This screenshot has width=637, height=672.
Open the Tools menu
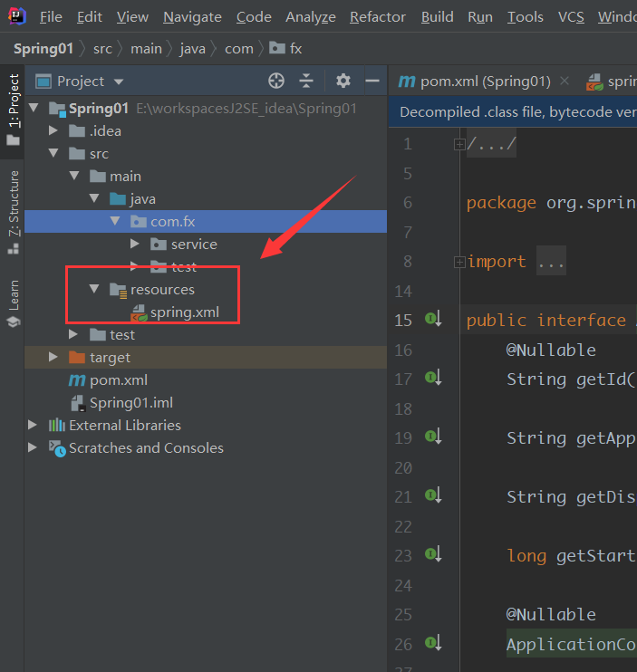pyautogui.click(x=526, y=17)
